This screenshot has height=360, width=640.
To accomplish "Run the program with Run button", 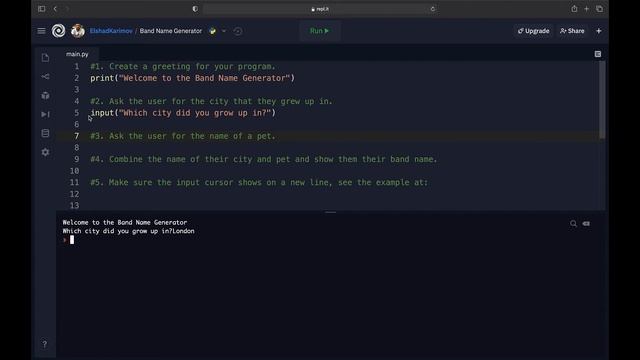I will point(320,31).
